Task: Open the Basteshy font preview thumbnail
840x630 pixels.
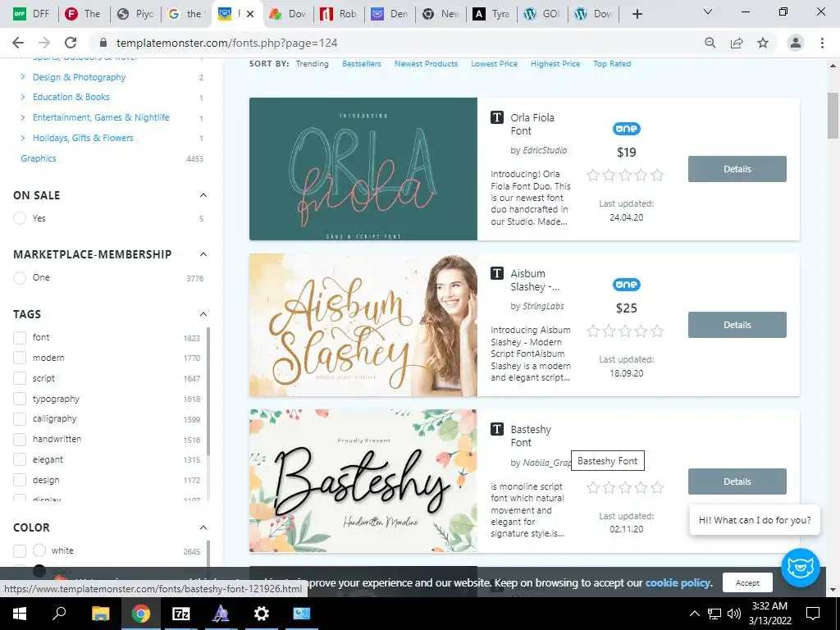Action: [363, 481]
